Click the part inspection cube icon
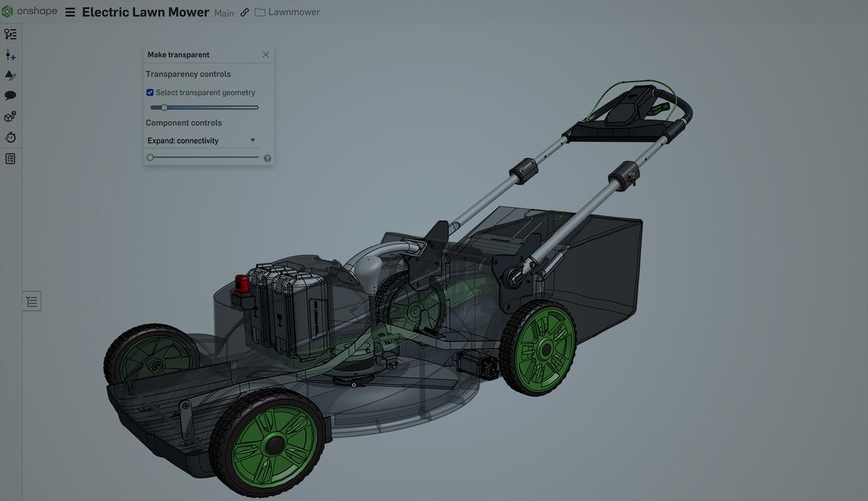This screenshot has width=868, height=501. tap(10, 116)
